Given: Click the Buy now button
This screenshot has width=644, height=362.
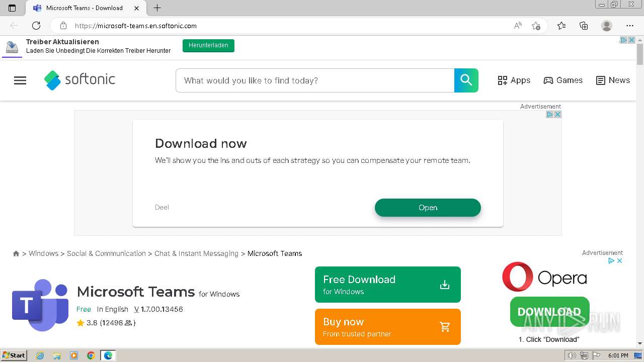Looking at the screenshot, I should pos(388,327).
